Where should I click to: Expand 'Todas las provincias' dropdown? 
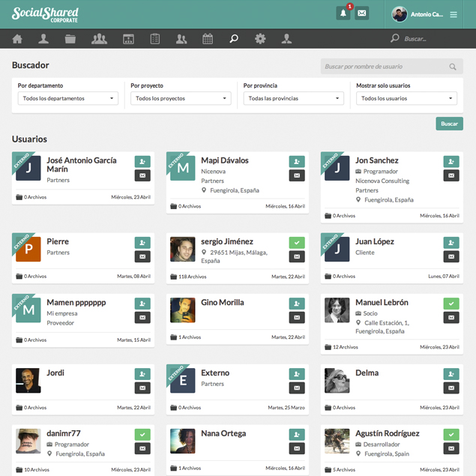pos(294,98)
